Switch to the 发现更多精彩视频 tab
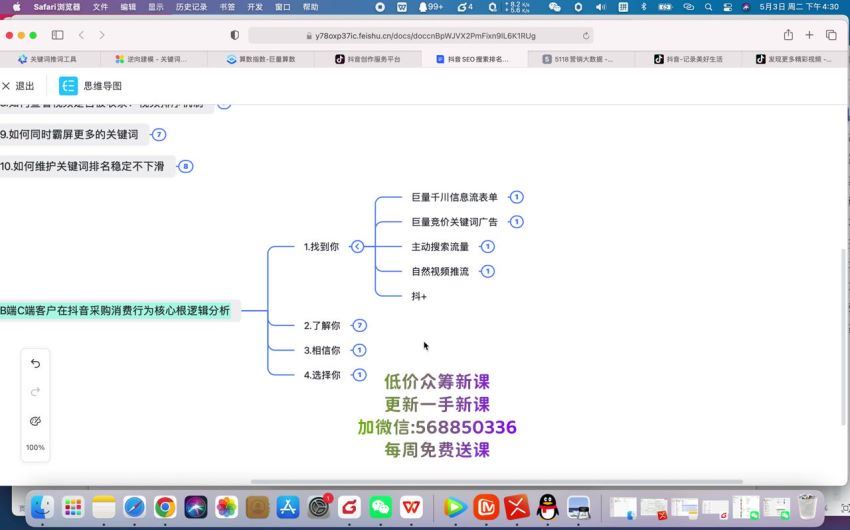850x530 pixels. (794, 59)
